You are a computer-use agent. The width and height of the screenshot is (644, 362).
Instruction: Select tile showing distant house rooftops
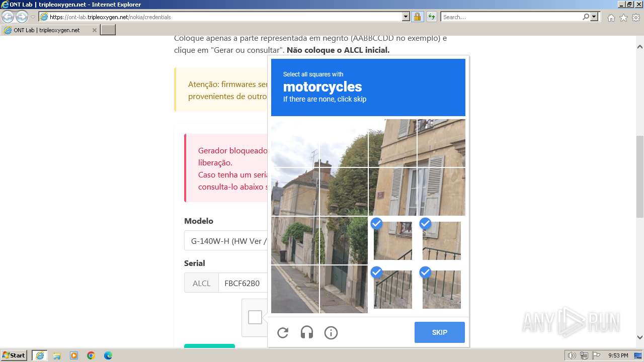(x=295, y=192)
